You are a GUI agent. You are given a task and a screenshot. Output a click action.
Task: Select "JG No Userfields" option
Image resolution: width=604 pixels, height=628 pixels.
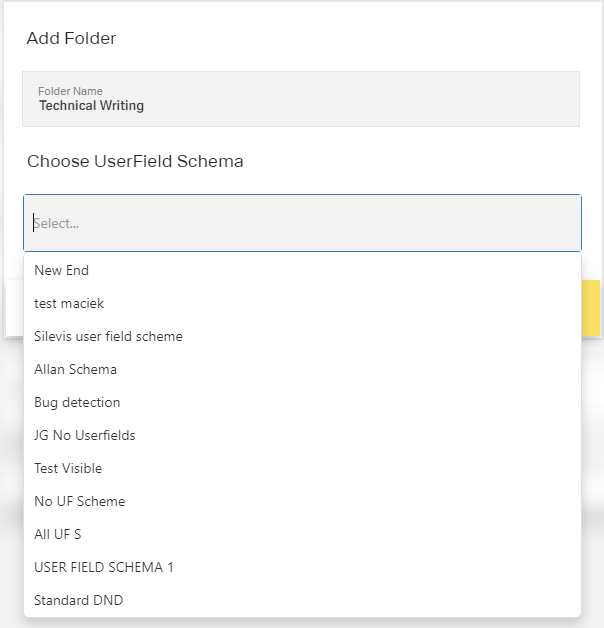pyautogui.click(x=84, y=435)
